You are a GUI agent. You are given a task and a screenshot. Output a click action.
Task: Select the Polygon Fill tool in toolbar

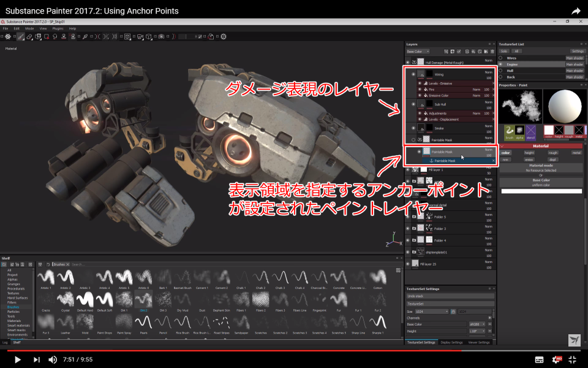point(47,36)
